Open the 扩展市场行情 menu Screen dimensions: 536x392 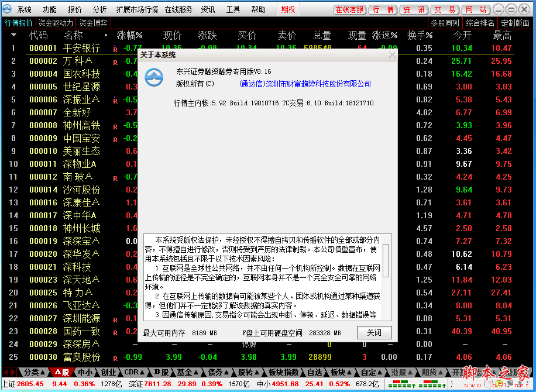coord(137,9)
